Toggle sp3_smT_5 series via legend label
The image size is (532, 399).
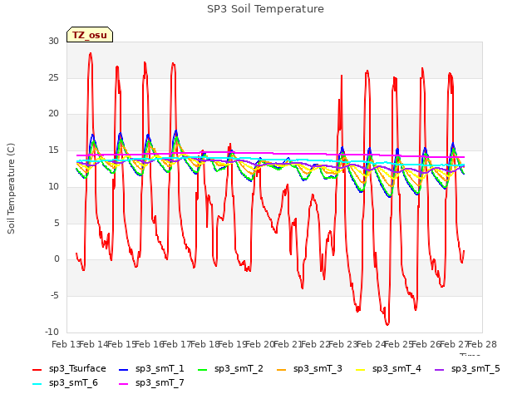475,369
